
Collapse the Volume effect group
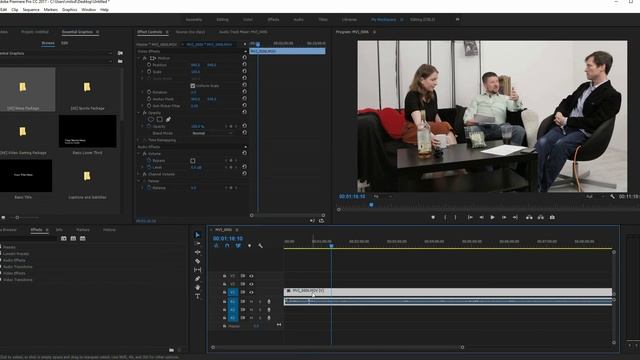[x=139, y=154]
